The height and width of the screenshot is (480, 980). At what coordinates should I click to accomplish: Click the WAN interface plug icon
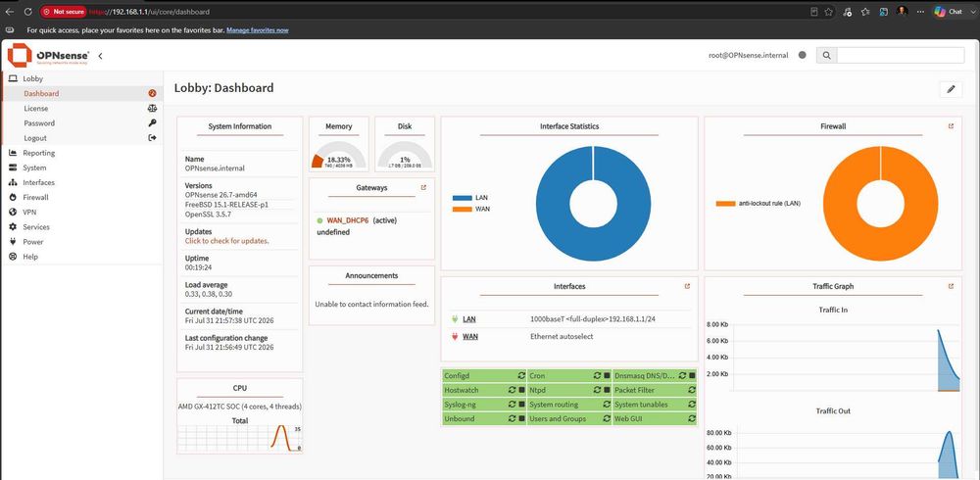pos(455,336)
